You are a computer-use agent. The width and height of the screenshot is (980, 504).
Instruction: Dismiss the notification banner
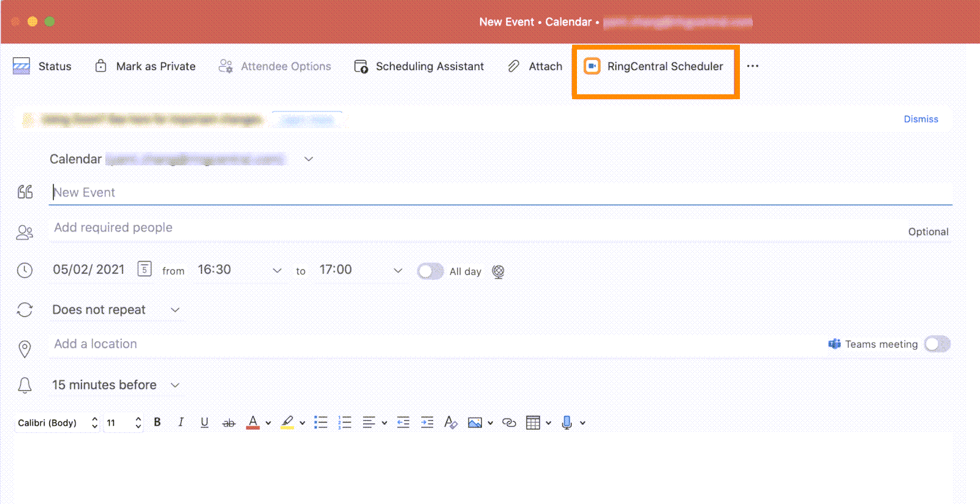921,119
